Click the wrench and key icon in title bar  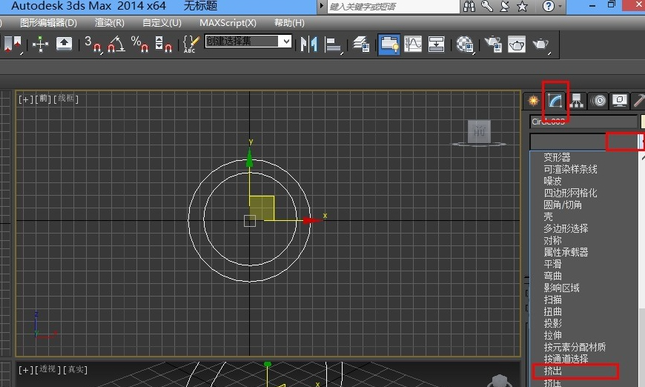(x=487, y=6)
